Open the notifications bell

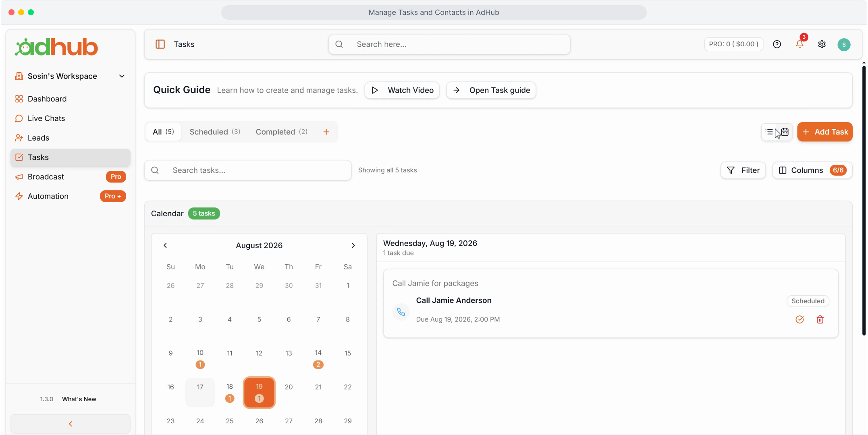click(x=800, y=44)
